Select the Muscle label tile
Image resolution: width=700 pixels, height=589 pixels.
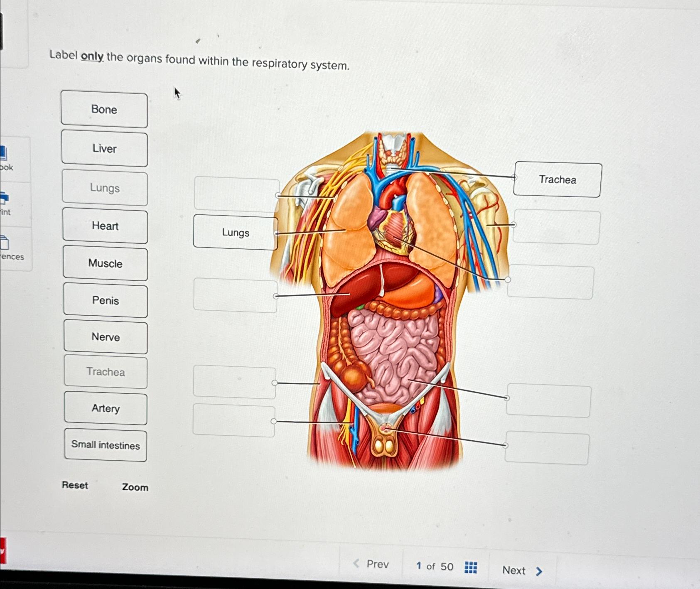(x=106, y=263)
